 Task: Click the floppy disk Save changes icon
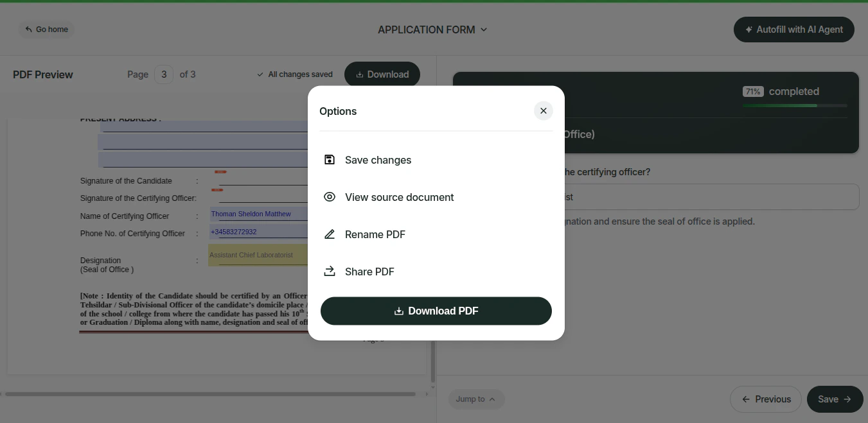click(x=330, y=159)
